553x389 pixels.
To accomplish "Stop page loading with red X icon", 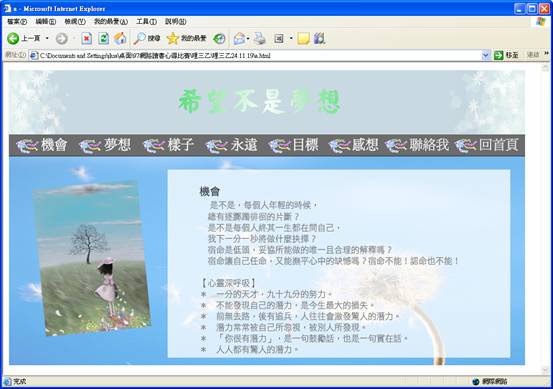I will 86,38.
